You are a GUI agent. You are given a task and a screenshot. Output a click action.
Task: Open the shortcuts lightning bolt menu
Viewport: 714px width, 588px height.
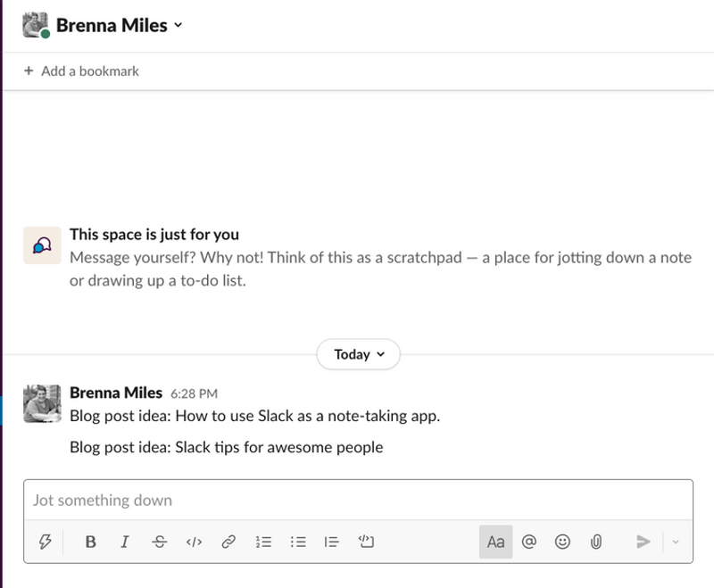[46, 542]
